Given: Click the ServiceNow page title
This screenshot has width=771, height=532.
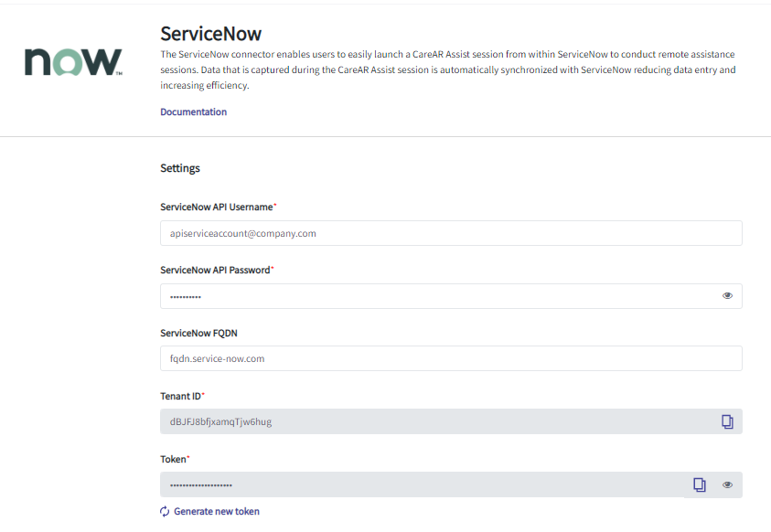Looking at the screenshot, I should pyautogui.click(x=211, y=34).
